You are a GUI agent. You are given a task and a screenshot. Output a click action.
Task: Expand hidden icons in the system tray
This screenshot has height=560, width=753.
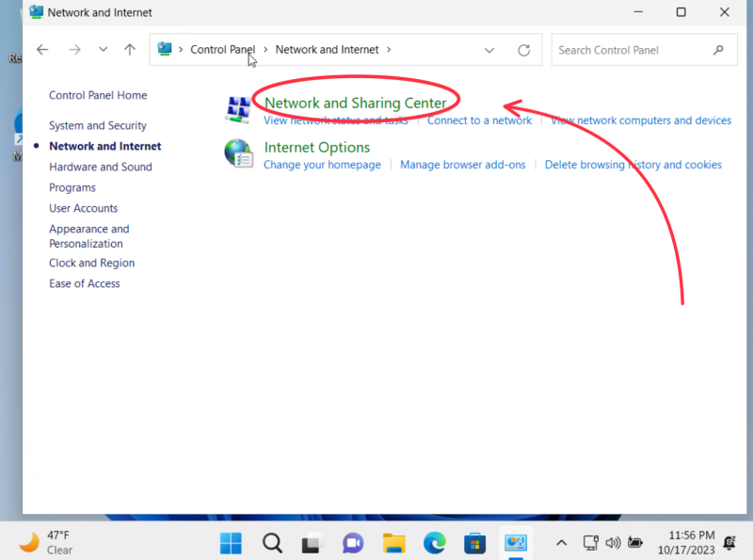point(562,543)
